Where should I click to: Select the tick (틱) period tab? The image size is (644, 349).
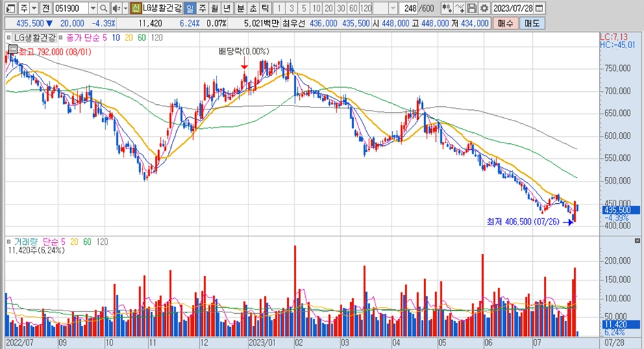tap(264, 8)
